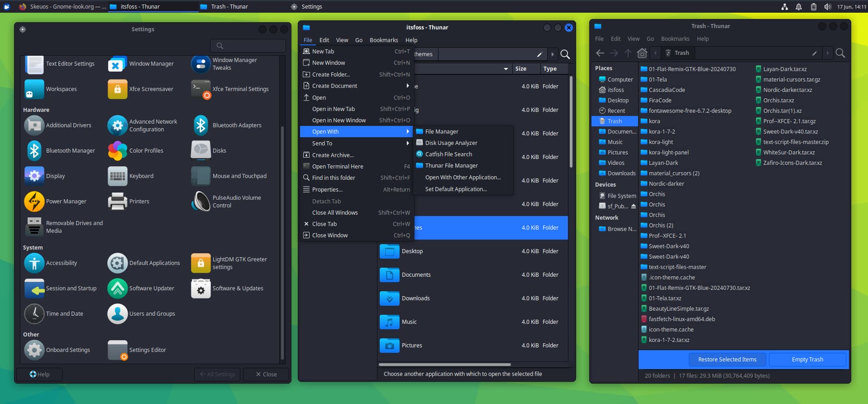Screen dimensions: 868x404
Task: Click the Empty Trash button
Action: point(807,360)
